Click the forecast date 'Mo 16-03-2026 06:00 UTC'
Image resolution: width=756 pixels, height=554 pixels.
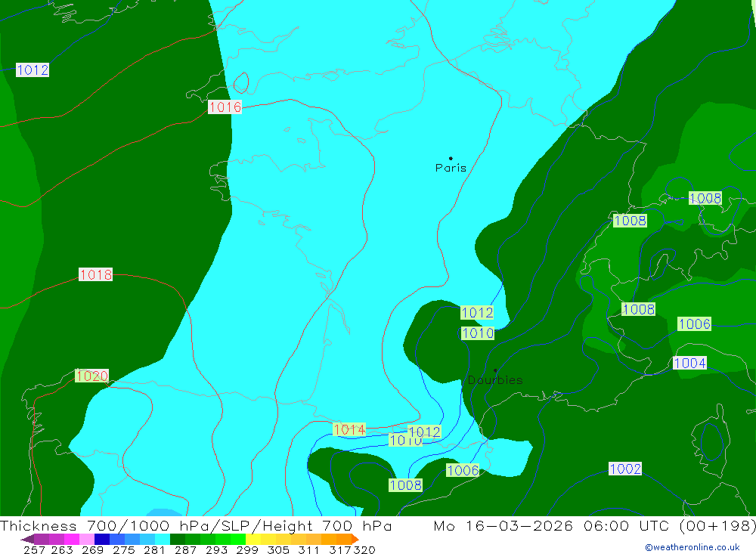pos(550,525)
